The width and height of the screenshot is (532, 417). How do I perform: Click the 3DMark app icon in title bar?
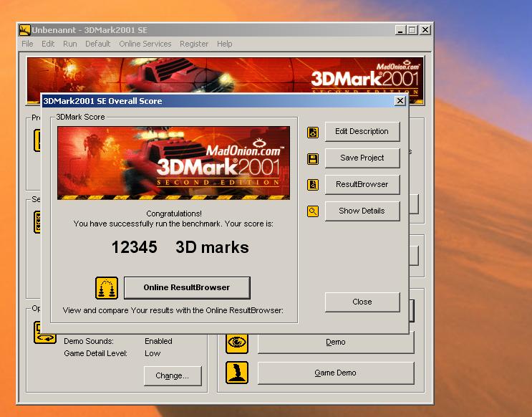(25, 30)
